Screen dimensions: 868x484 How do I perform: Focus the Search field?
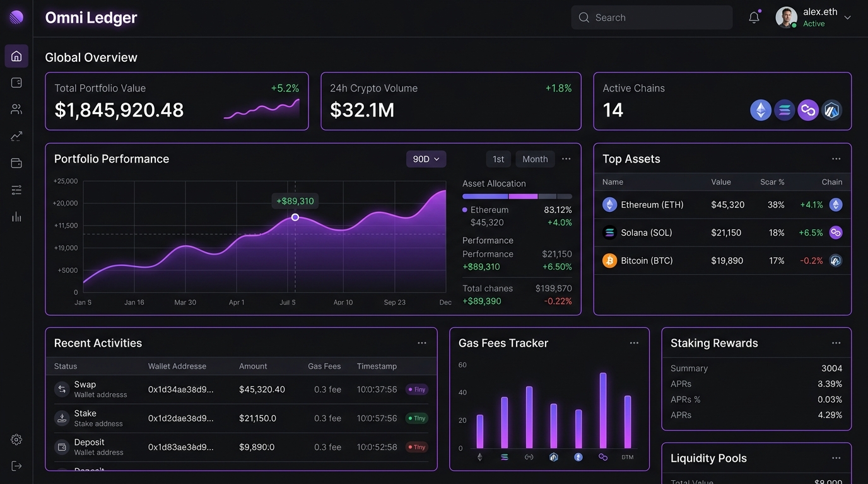coord(652,18)
